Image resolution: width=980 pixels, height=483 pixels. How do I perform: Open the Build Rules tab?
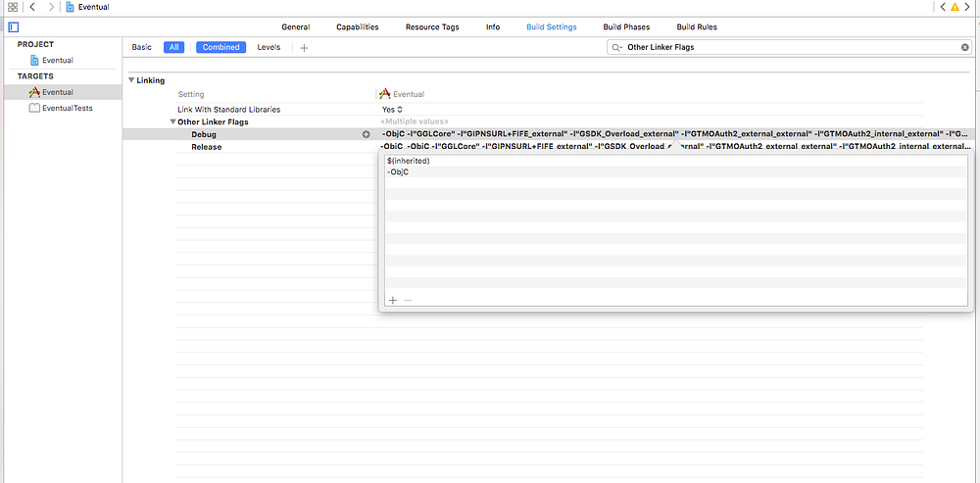(x=697, y=27)
